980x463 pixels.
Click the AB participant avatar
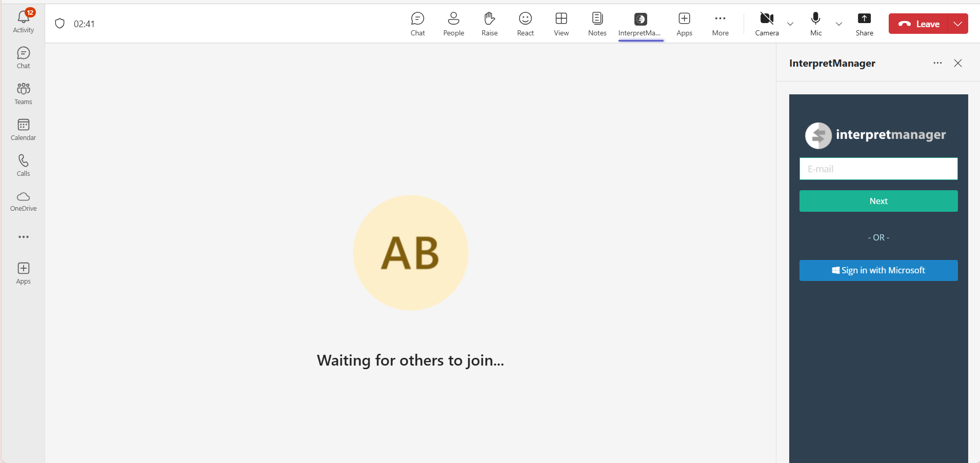pos(410,253)
